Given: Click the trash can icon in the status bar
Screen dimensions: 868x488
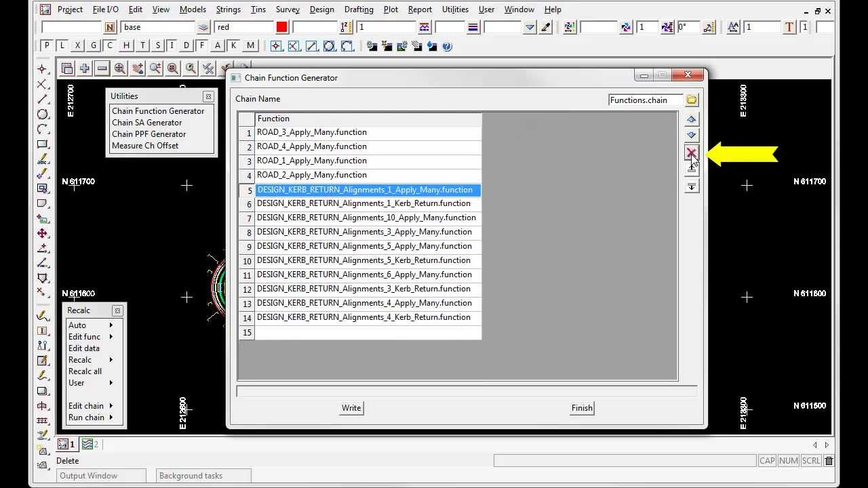Looking at the screenshot, I should coord(829,461).
